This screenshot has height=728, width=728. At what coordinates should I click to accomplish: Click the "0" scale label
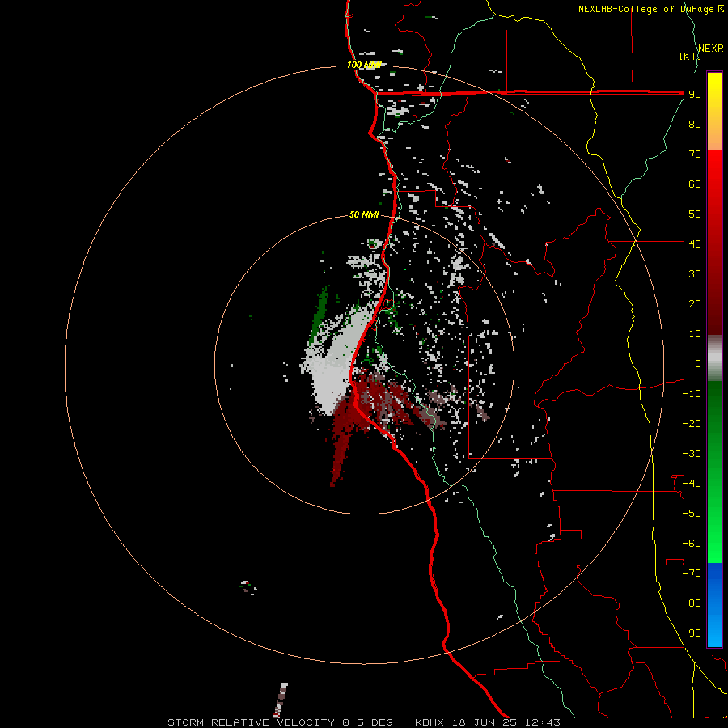pyautogui.click(x=698, y=363)
